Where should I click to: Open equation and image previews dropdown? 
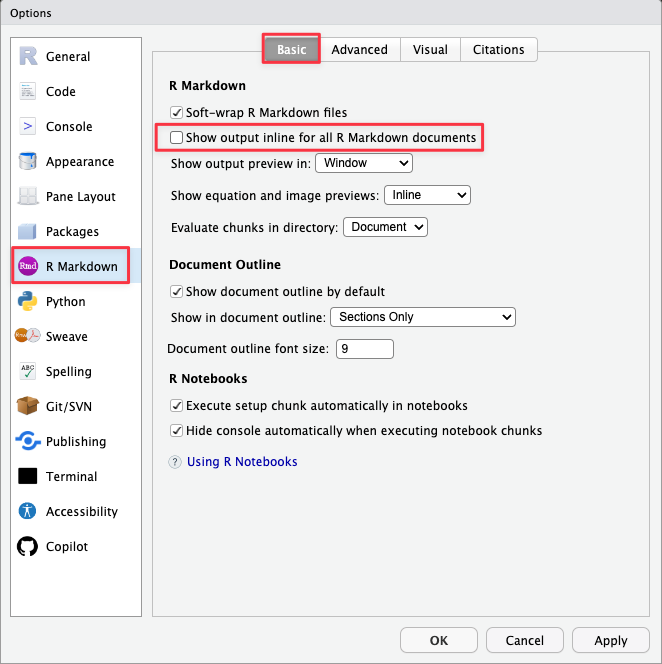point(427,195)
